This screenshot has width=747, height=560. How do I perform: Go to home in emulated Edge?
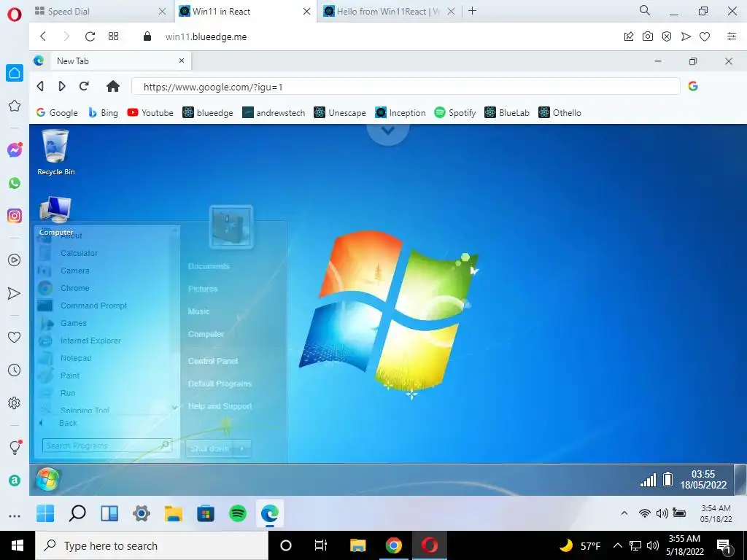pyautogui.click(x=113, y=86)
